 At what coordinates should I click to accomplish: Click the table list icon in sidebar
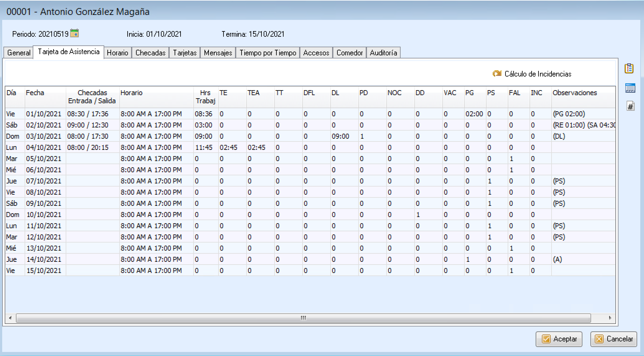pyautogui.click(x=630, y=88)
